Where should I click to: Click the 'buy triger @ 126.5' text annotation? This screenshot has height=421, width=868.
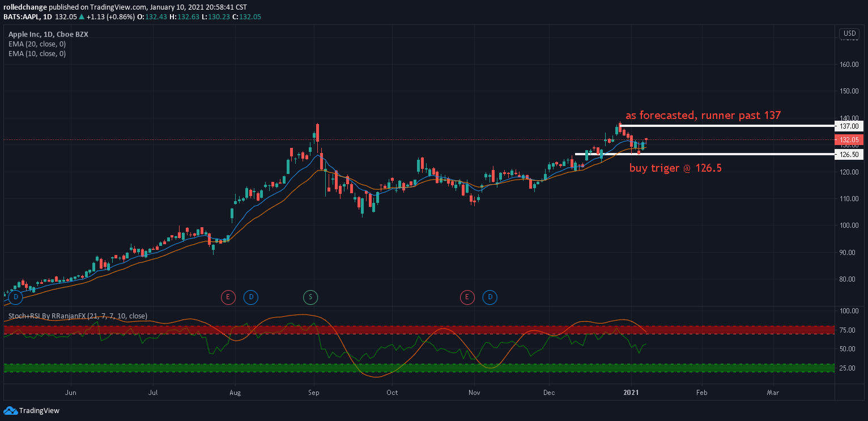(675, 168)
